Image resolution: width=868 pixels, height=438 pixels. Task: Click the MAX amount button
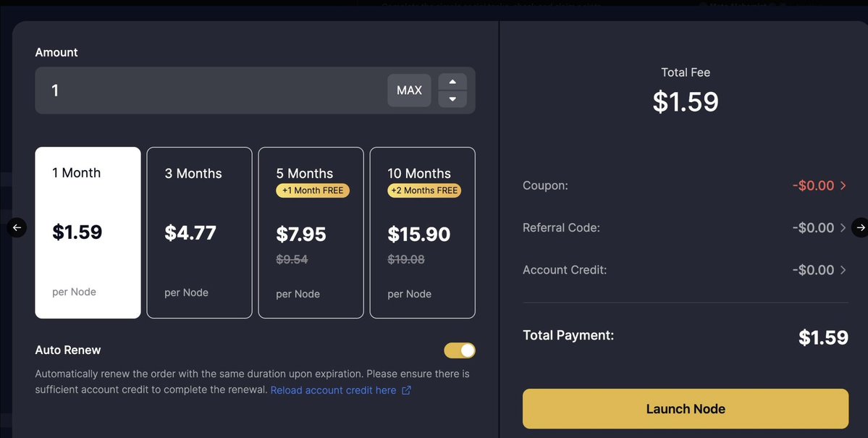pyautogui.click(x=409, y=90)
